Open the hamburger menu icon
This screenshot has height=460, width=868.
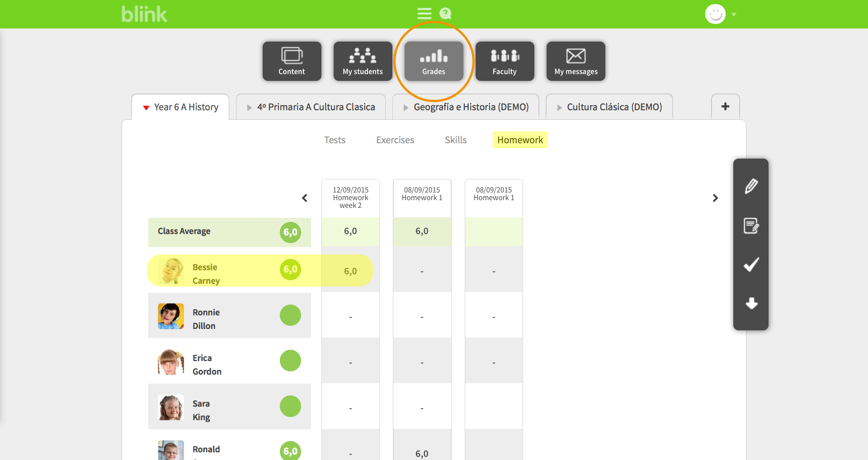424,14
